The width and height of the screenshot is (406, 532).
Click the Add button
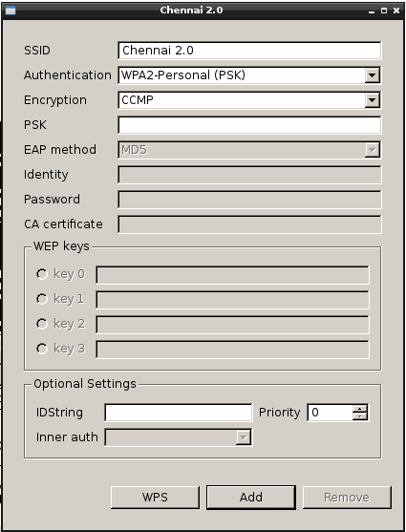coord(251,498)
